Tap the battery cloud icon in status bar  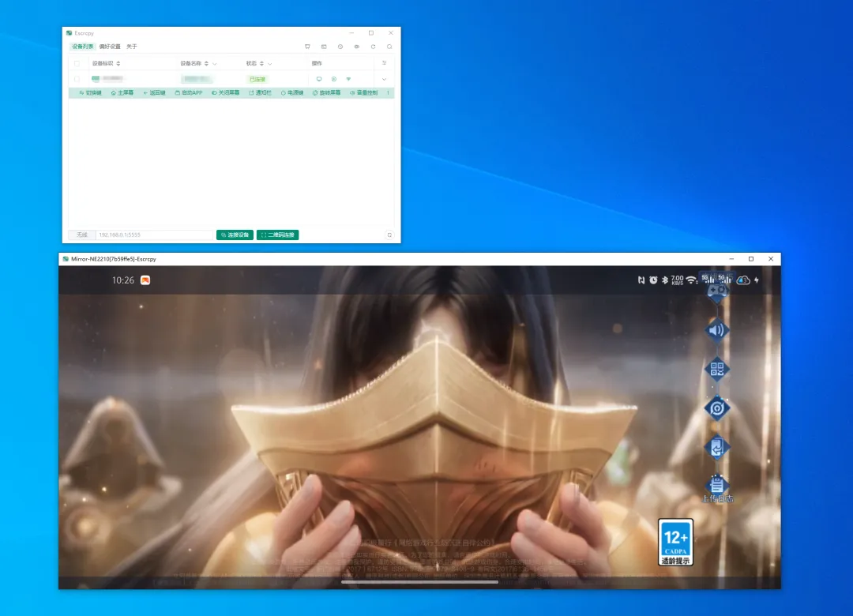click(743, 280)
